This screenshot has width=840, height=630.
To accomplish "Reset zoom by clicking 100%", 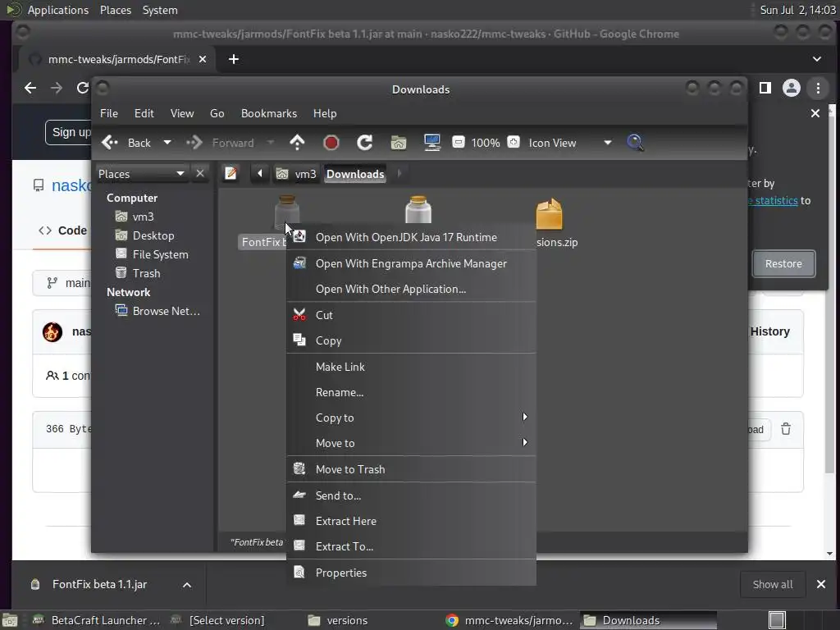I will (x=486, y=143).
